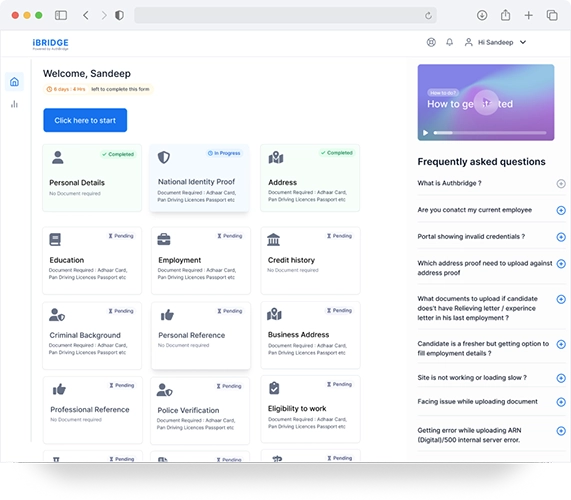This screenshot has height=500, width=571.
Task: Expand the Hi Sandeep user dropdown
Action: (523, 42)
